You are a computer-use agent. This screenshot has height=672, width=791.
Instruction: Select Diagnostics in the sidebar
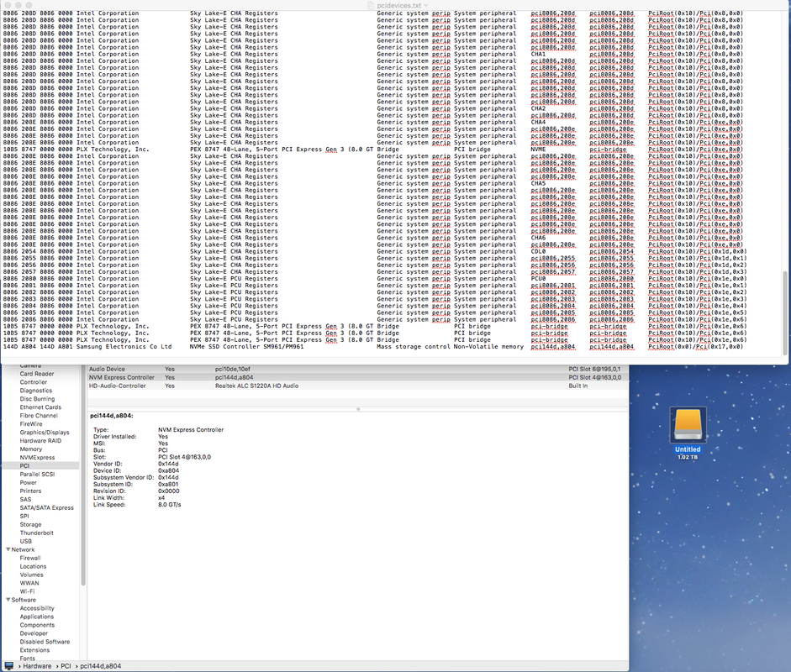point(36,391)
